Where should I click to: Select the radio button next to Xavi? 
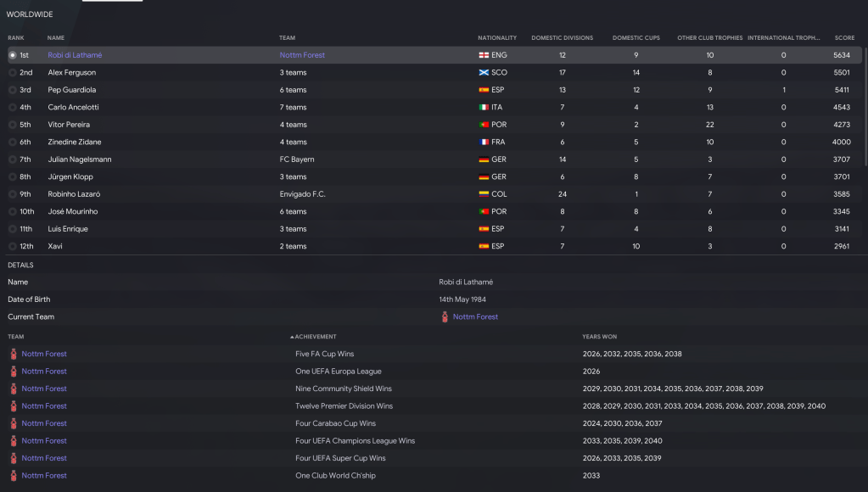point(12,247)
